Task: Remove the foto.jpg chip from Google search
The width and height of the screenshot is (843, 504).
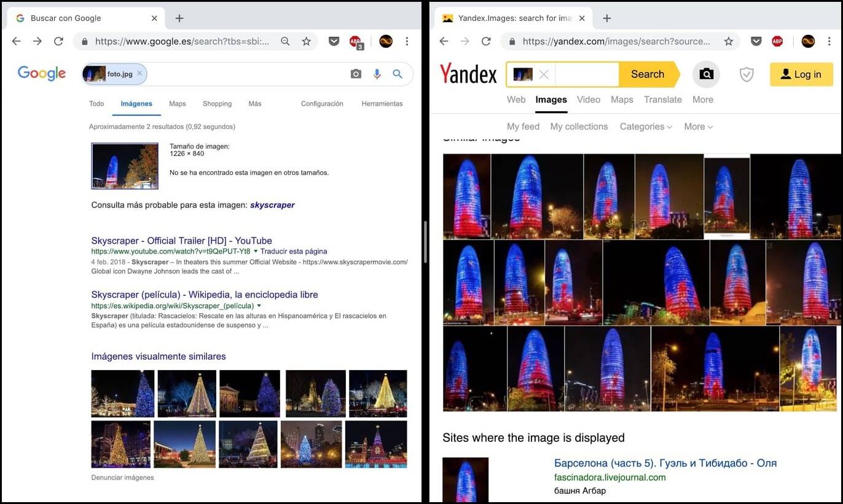Action: coord(139,74)
